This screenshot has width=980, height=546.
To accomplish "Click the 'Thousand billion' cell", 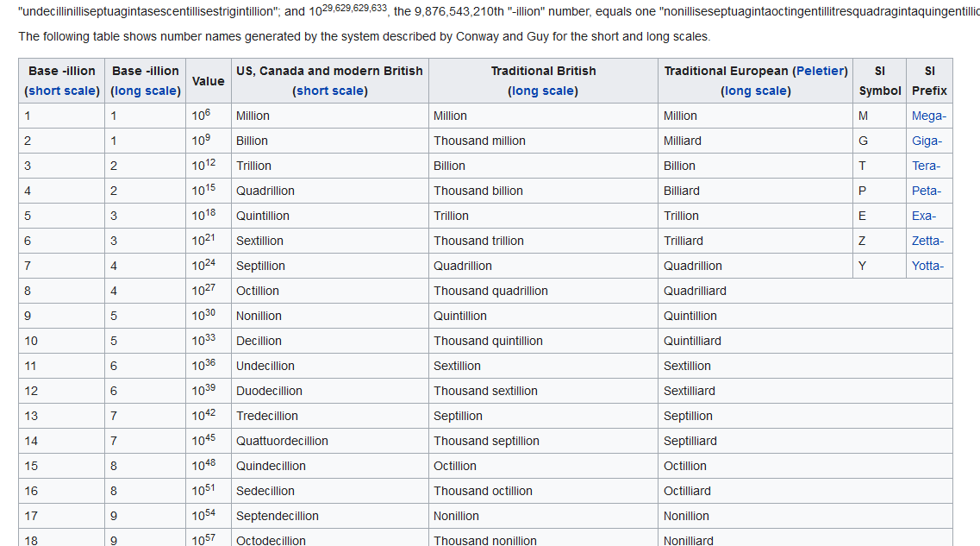I will (543, 191).
